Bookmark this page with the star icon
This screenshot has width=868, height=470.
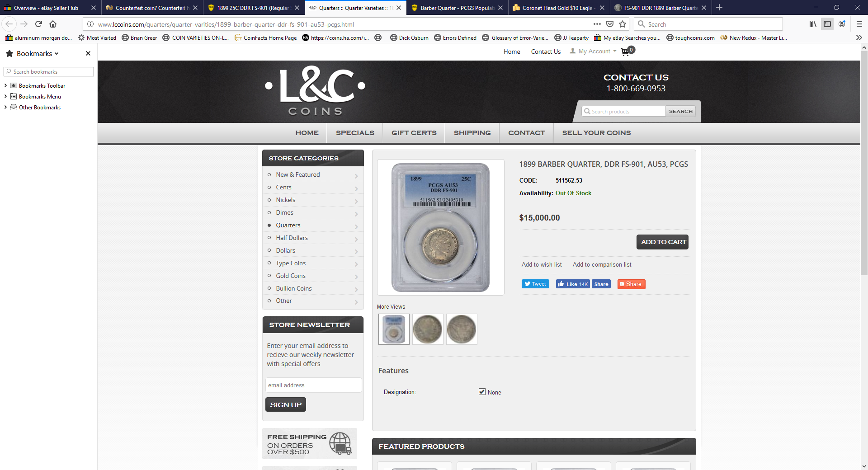623,24
